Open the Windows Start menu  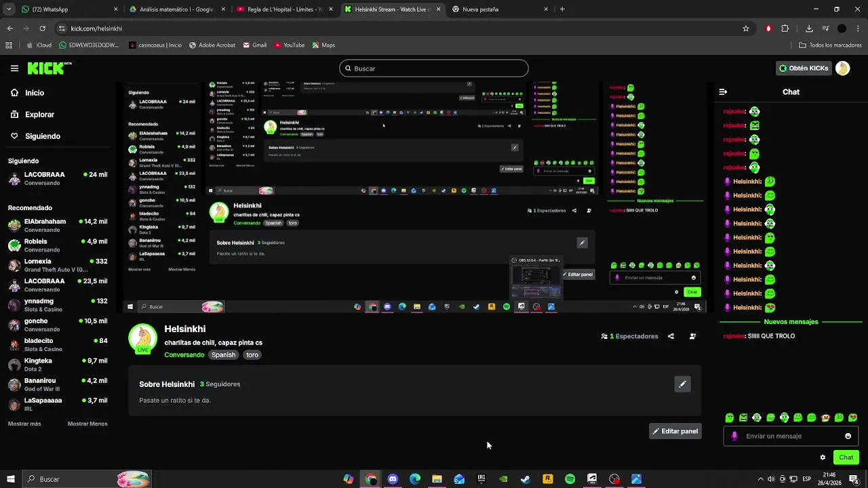pos(10,479)
